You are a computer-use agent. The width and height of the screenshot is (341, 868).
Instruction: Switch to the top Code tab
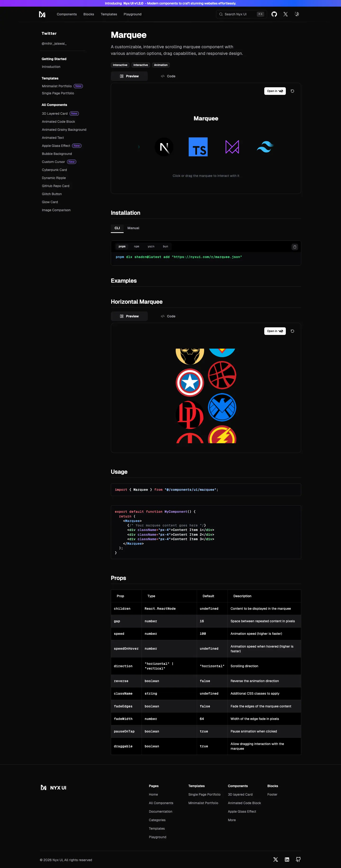click(168, 76)
